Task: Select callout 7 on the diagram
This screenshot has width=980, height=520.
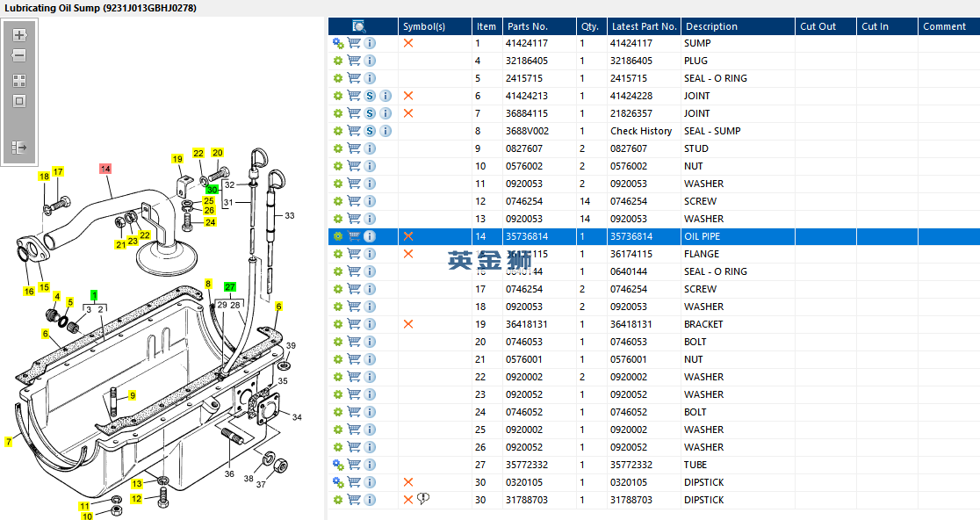Action: 9,441
